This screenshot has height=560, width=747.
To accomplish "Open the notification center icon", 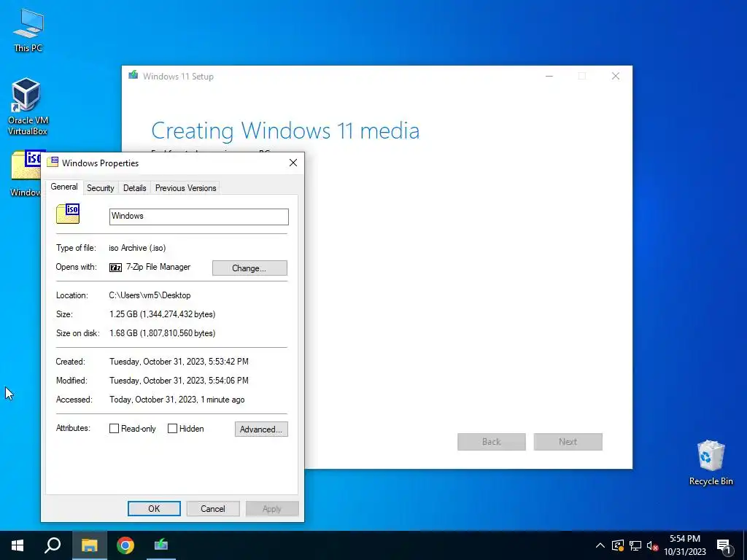I will click(724, 545).
